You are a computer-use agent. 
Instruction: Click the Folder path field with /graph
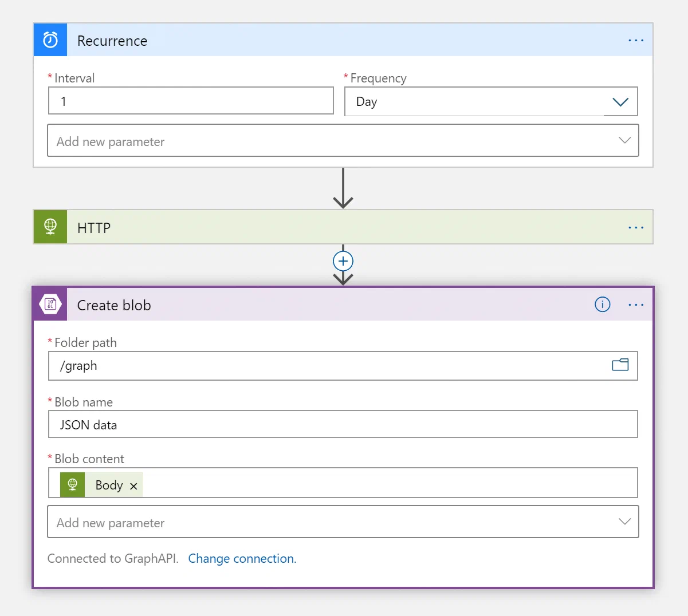343,366
